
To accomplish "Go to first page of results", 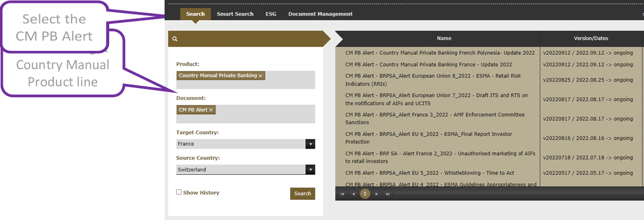I will point(342,194).
